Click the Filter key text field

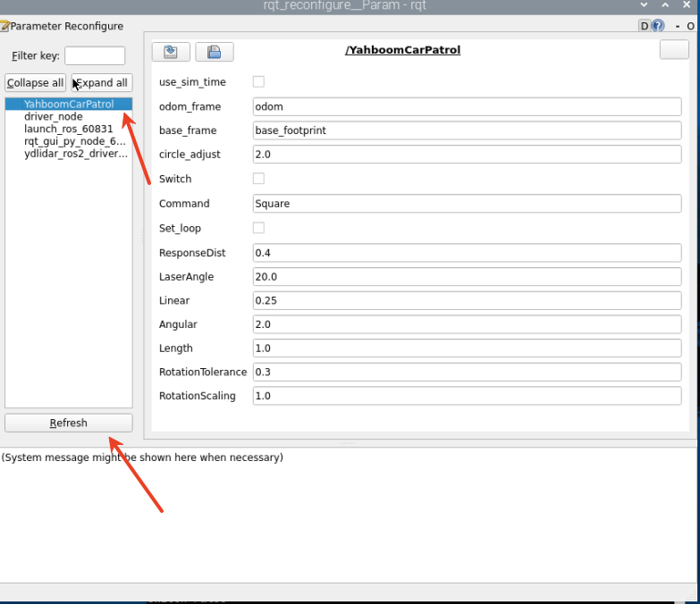point(95,55)
